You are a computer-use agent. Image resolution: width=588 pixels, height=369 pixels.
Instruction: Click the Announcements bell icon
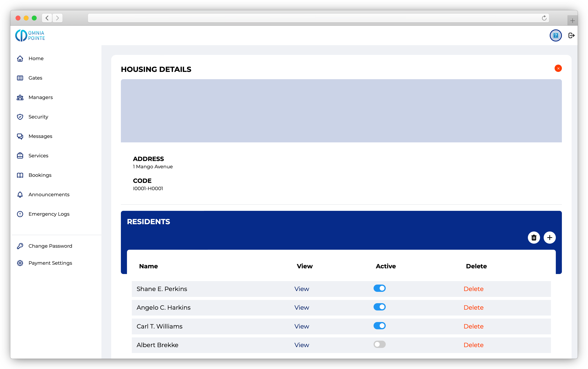[x=20, y=194]
